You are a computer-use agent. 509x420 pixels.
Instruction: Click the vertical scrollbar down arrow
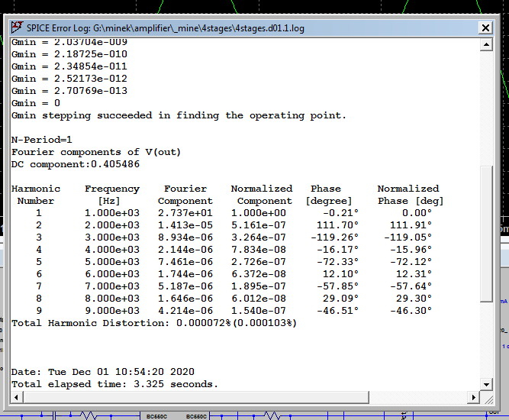click(486, 385)
